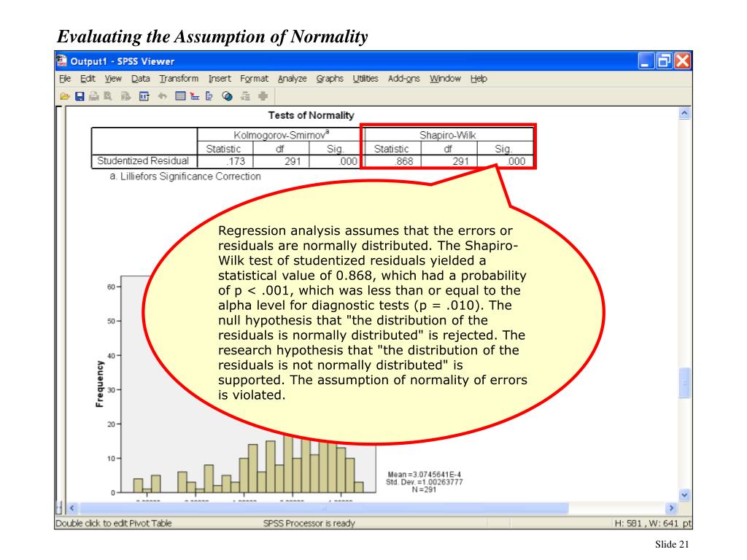Click the horizontal scrollbar thumb
The width and height of the screenshot is (747, 560).
[x=324, y=508]
